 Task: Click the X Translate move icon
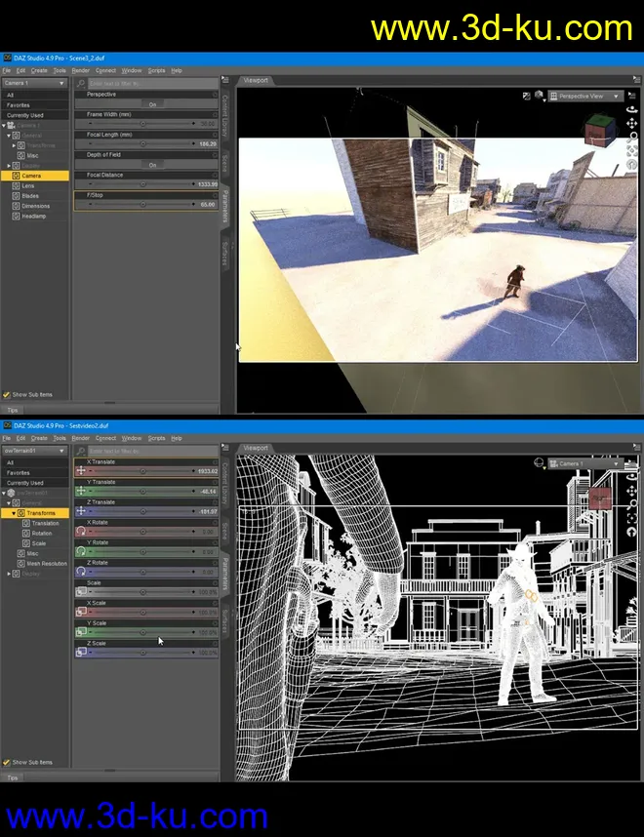(81, 470)
